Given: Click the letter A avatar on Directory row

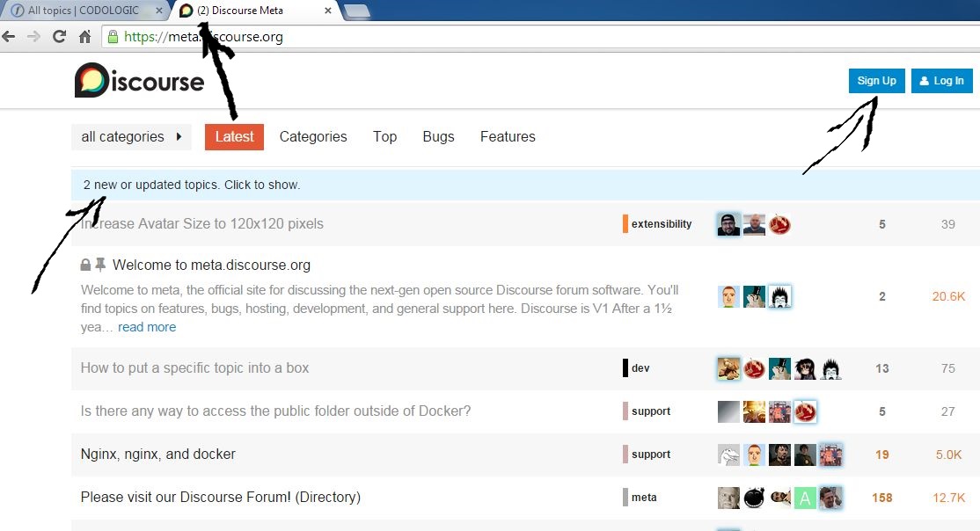Looking at the screenshot, I should pos(805,498).
